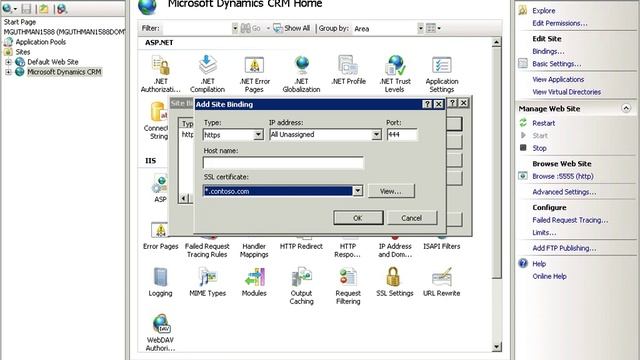This screenshot has width=640, height=360.
Task: Open SSL Settings padlock icon
Action: [393, 277]
